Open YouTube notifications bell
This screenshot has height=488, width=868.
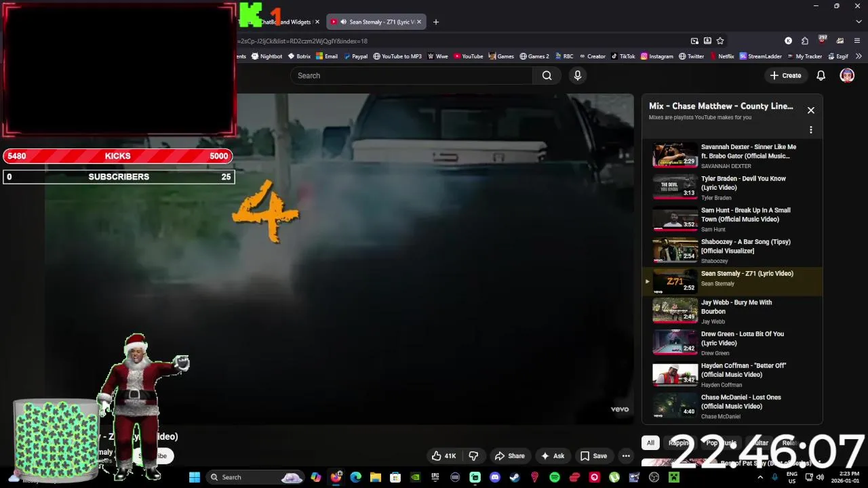(821, 75)
